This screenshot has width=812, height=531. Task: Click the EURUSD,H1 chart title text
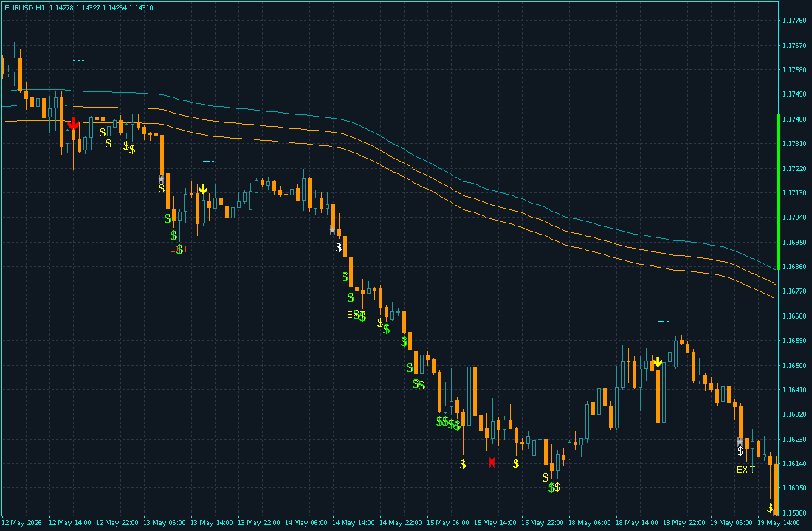24,8
